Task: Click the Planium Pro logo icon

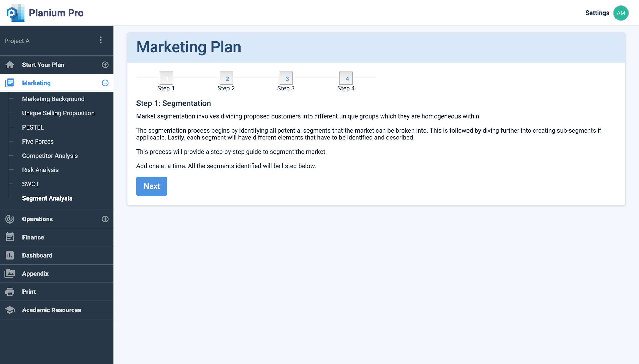Action: click(x=16, y=13)
